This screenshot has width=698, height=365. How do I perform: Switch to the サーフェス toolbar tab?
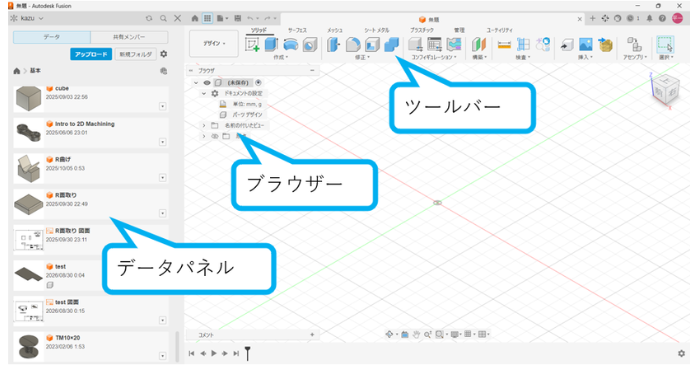[297, 30]
